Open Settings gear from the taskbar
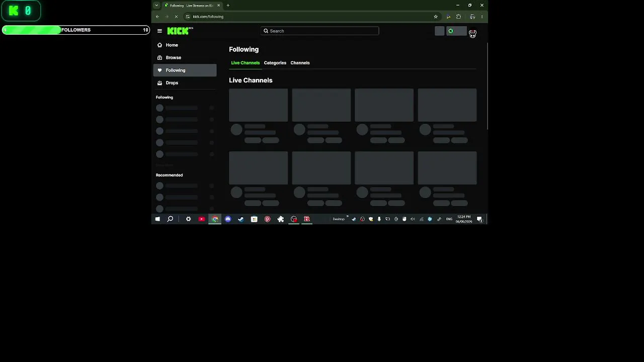Image resolution: width=644 pixels, height=362 pixels. pyautogui.click(x=188, y=219)
